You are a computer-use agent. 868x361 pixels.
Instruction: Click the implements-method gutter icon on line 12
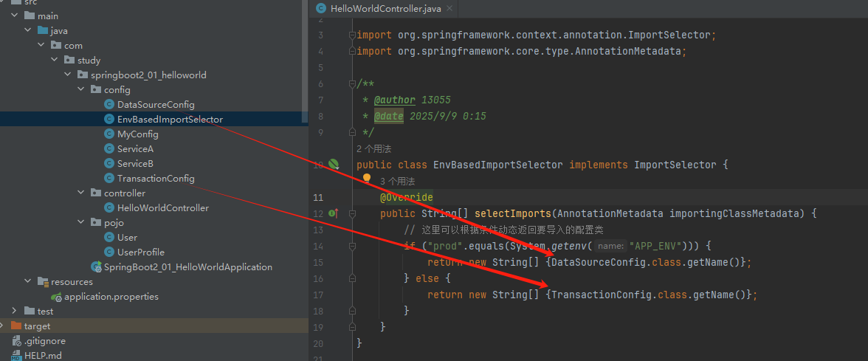334,213
